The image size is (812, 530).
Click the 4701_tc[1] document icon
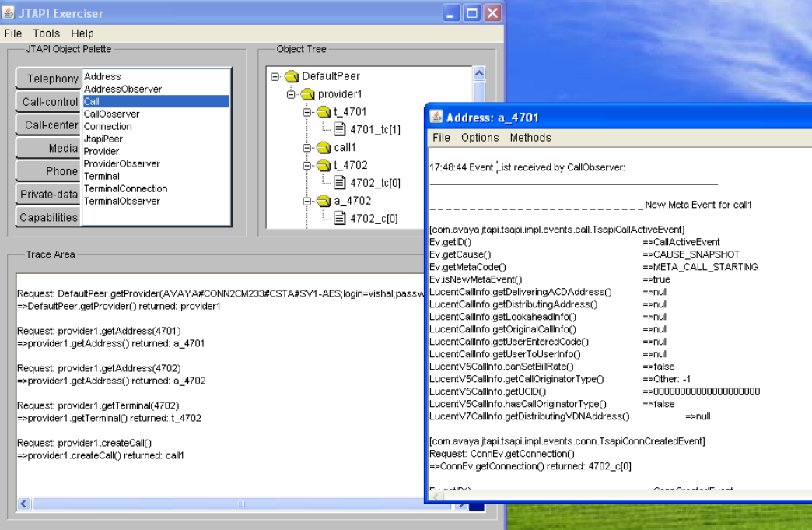click(x=340, y=129)
